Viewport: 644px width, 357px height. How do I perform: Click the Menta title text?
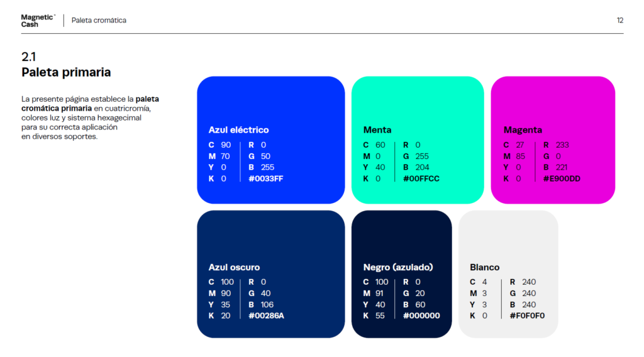click(x=377, y=129)
